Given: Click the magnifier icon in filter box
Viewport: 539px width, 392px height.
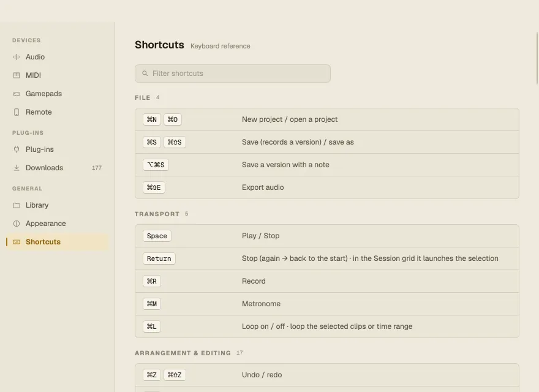Looking at the screenshot, I should pos(145,73).
